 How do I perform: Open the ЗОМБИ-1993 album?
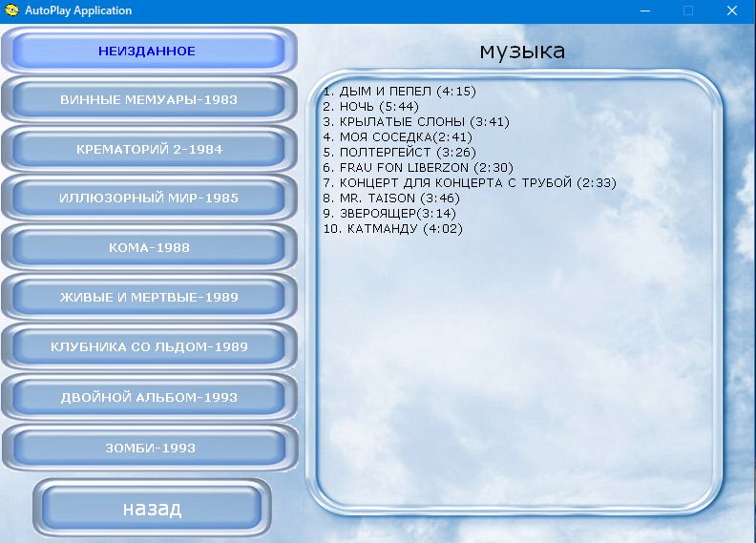click(x=150, y=448)
